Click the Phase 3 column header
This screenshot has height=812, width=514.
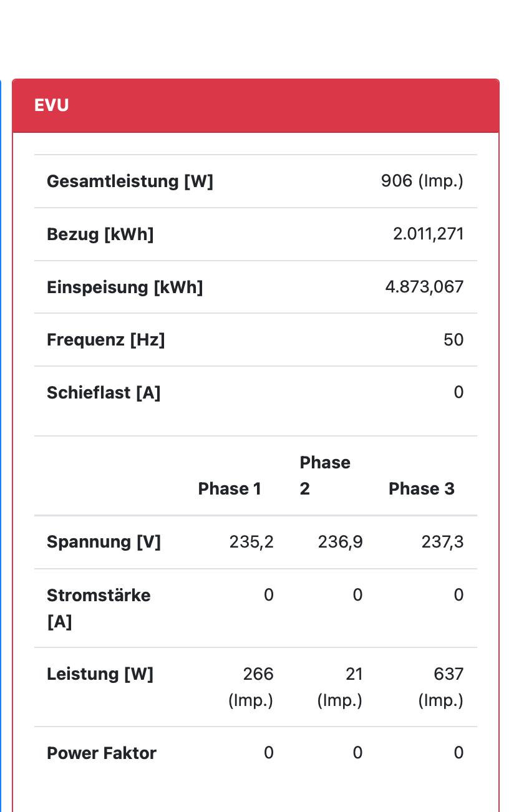click(x=421, y=489)
